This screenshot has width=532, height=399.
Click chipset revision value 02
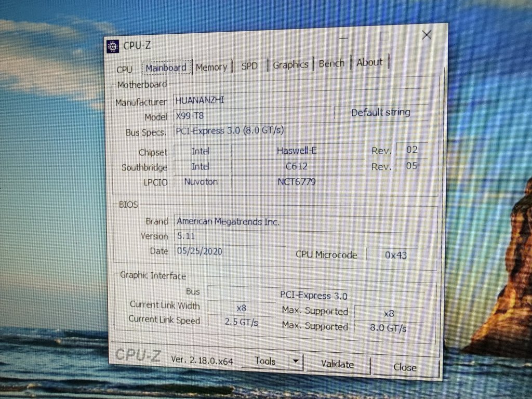411,150
